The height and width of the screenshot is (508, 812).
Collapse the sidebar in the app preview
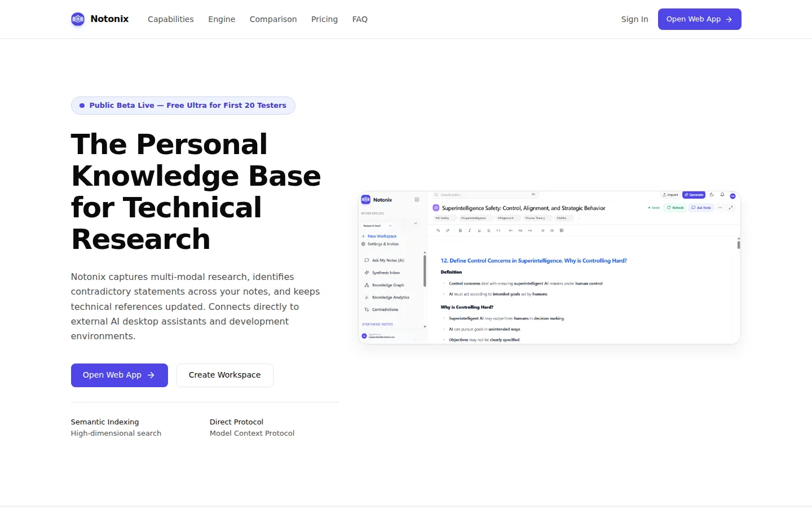point(417,199)
